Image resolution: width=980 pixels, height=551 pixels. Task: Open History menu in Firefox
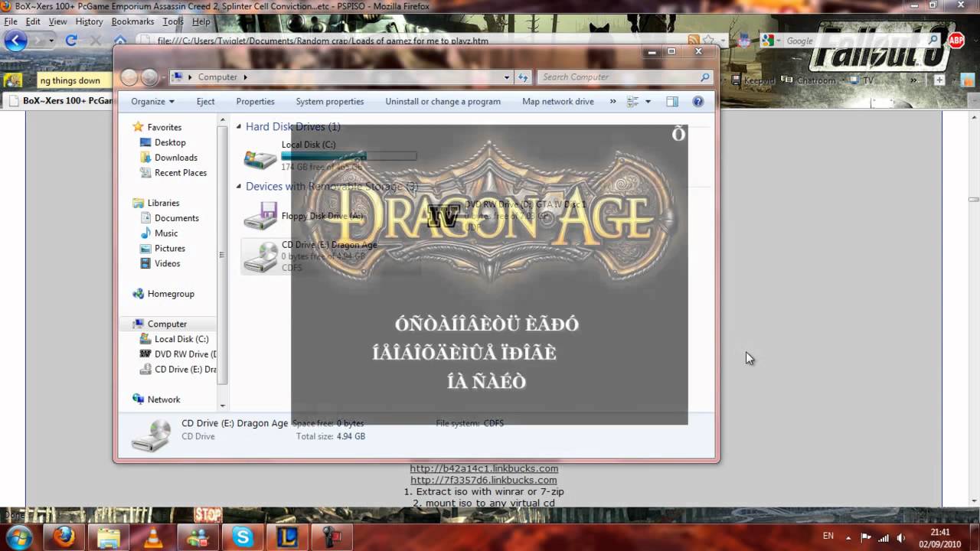click(x=89, y=21)
